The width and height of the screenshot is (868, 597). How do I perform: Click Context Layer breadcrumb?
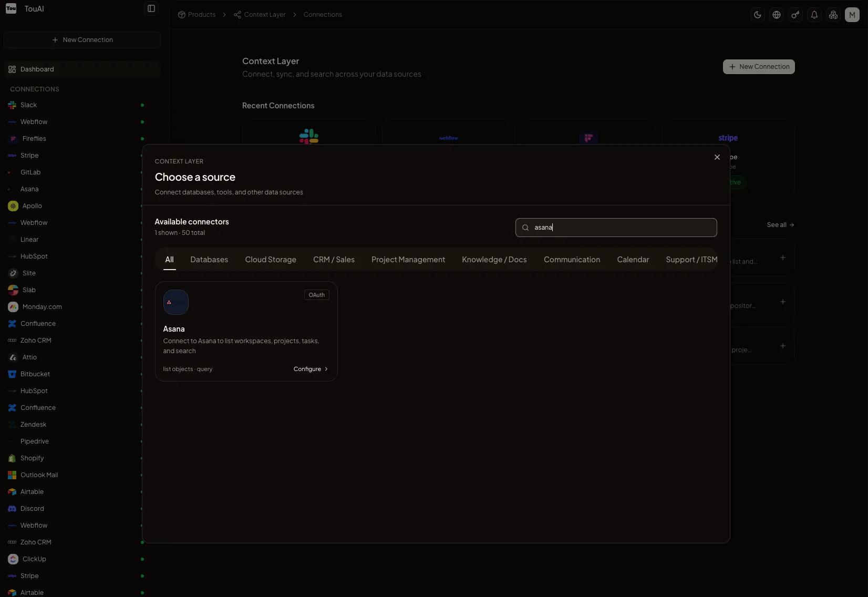[x=264, y=15]
